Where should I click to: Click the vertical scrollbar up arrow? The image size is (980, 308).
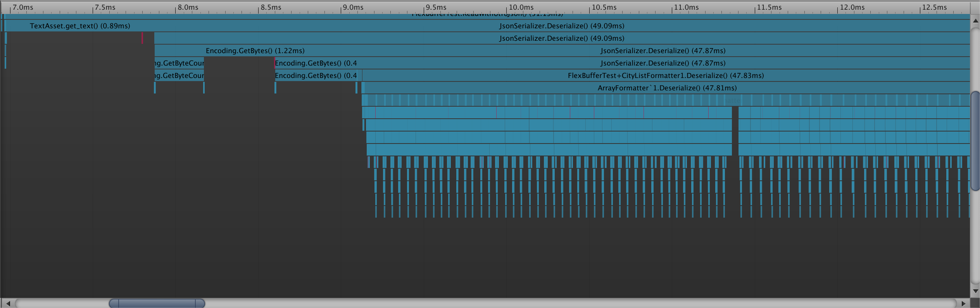975,21
